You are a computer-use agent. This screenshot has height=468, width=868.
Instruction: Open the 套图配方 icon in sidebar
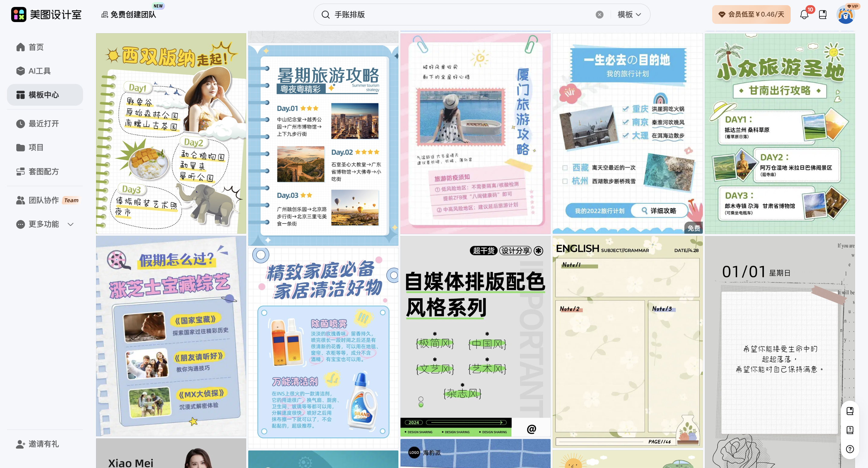[20, 171]
